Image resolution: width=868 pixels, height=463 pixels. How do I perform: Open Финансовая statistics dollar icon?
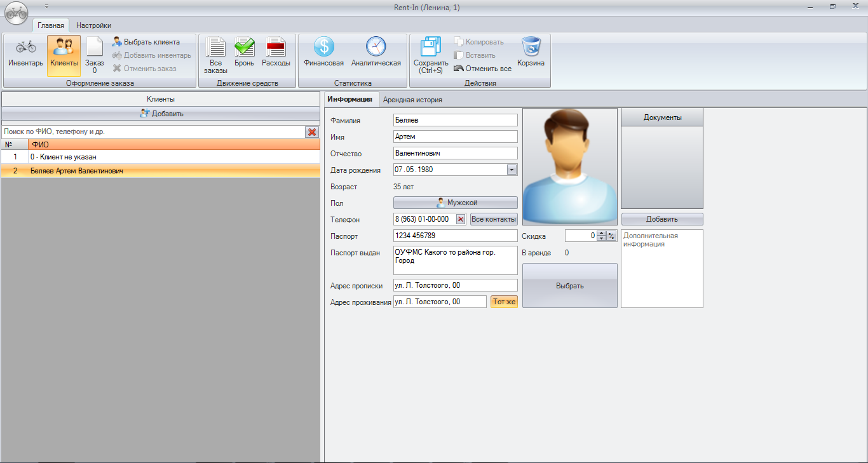tap(323, 53)
